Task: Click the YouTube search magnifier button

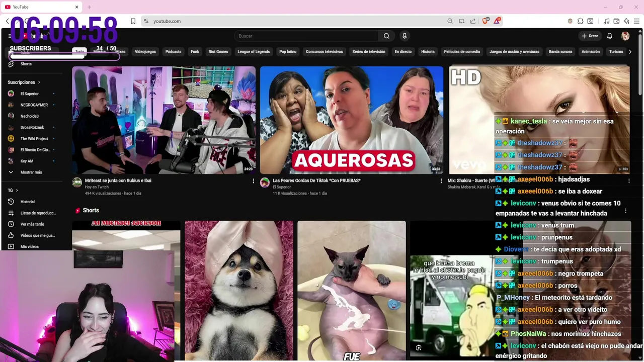Action: (x=386, y=36)
